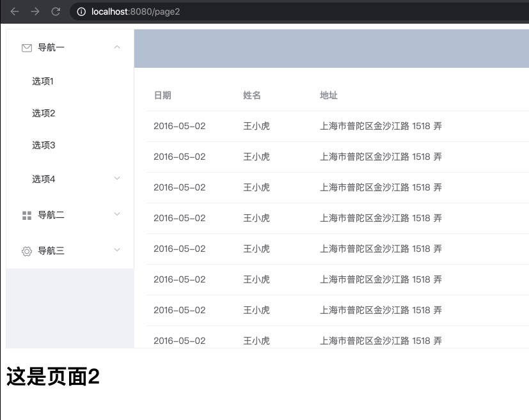Expand 导航三 using its down chevron

[x=116, y=250]
